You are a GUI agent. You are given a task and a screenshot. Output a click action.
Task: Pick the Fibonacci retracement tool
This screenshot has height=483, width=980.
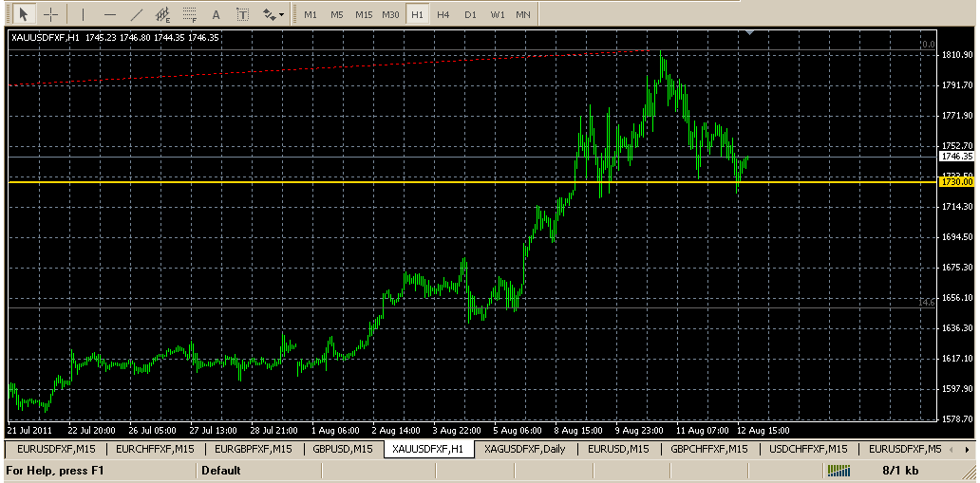(x=190, y=14)
